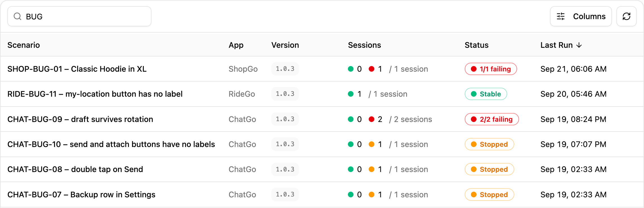Focus the BUG search field

point(79,16)
